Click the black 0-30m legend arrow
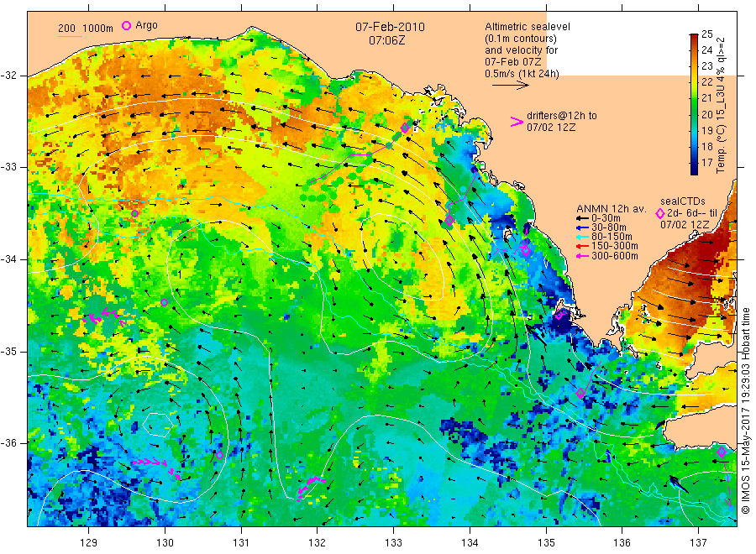This screenshot has height=554, width=756. (582, 218)
